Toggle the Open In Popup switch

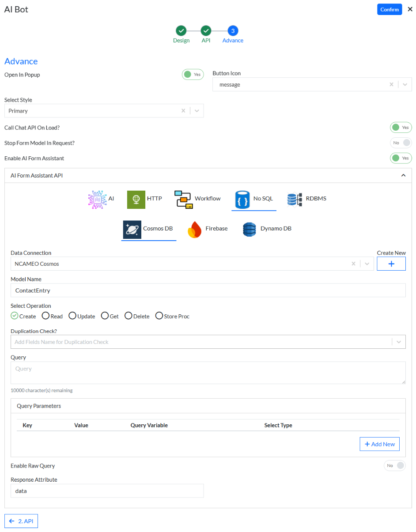[x=193, y=75]
